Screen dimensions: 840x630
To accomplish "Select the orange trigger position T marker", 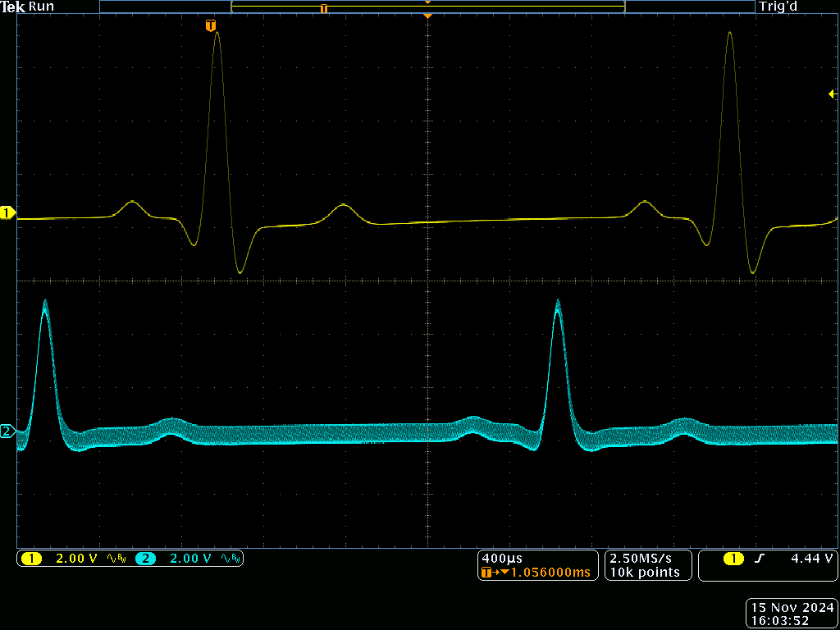I will 211,26.
